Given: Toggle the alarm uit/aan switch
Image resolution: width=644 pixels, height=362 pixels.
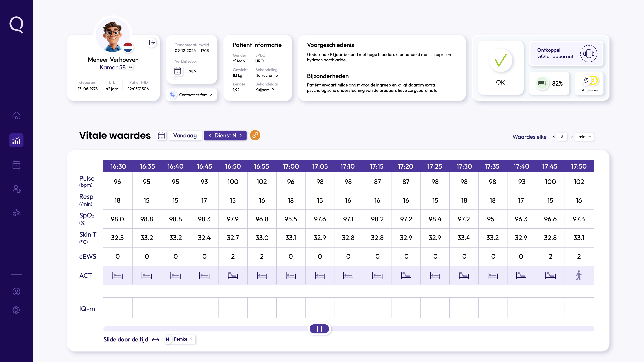Looking at the screenshot, I should click(589, 90).
